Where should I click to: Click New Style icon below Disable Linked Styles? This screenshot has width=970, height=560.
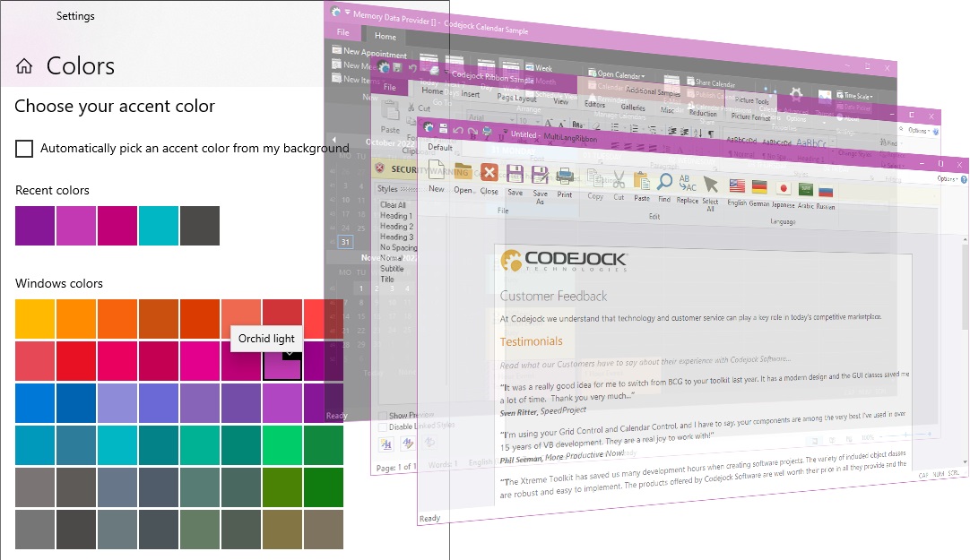(x=386, y=444)
